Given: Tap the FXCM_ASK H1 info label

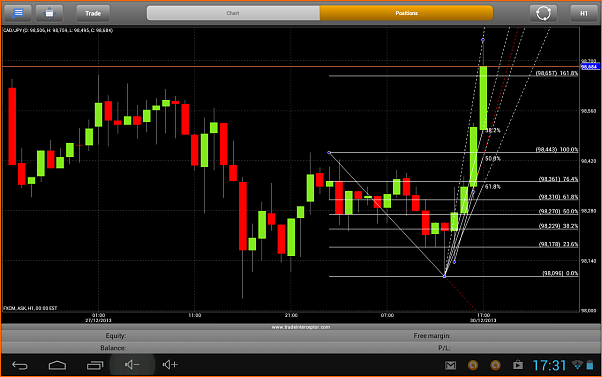Looking at the screenshot, I should [30, 308].
